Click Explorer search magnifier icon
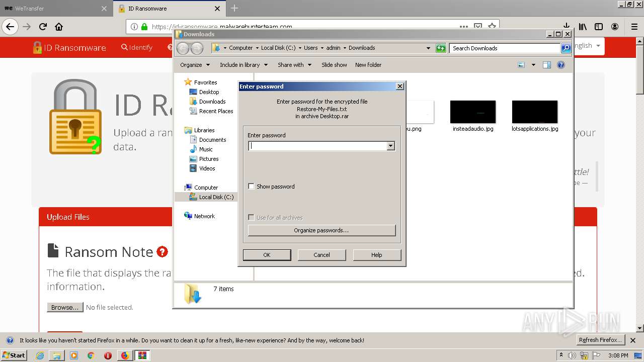 tap(566, 48)
